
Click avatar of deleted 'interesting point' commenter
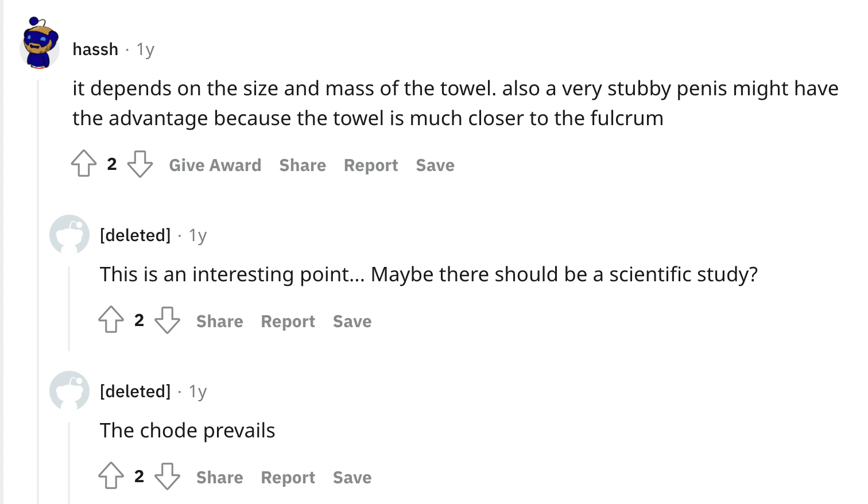69,234
